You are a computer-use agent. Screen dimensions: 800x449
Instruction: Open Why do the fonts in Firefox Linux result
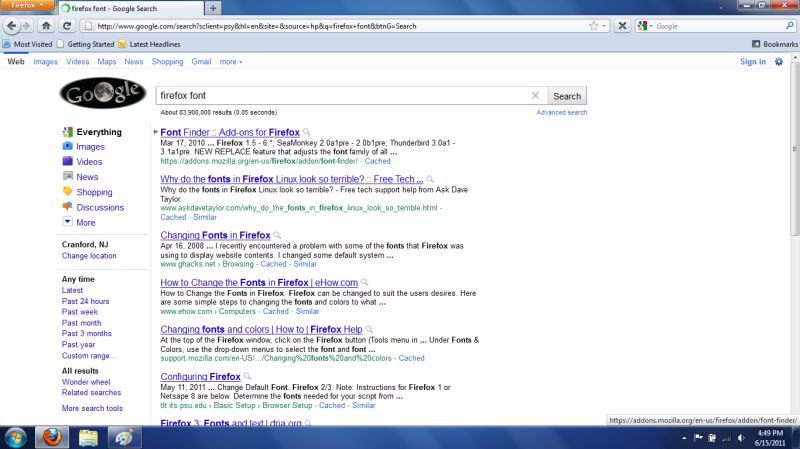[x=291, y=179]
